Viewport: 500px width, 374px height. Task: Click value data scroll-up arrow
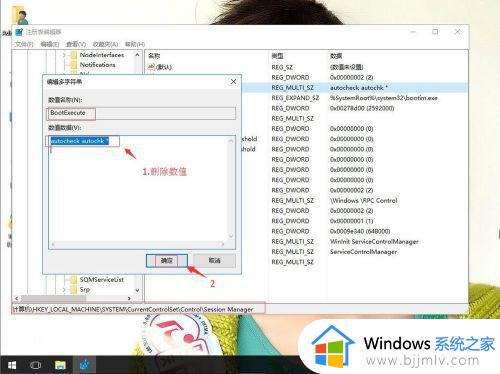231,141
